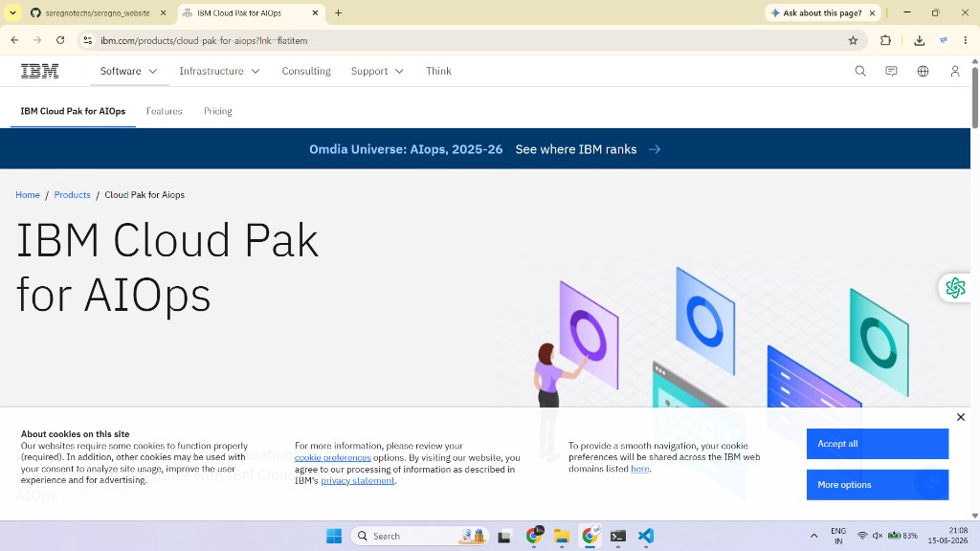Click See where IBM ranks link
Viewport: 980px width, 551px height.
[x=588, y=149]
